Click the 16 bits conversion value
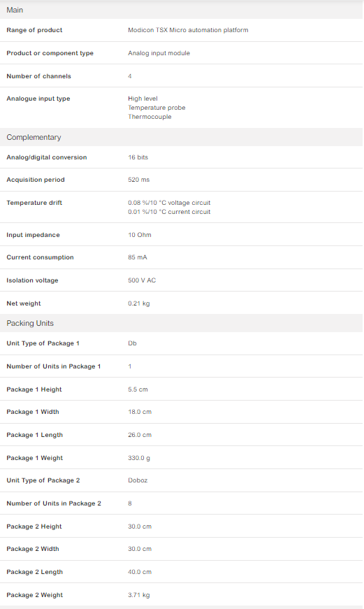Viewport: 364px width, 609px height. [138, 157]
